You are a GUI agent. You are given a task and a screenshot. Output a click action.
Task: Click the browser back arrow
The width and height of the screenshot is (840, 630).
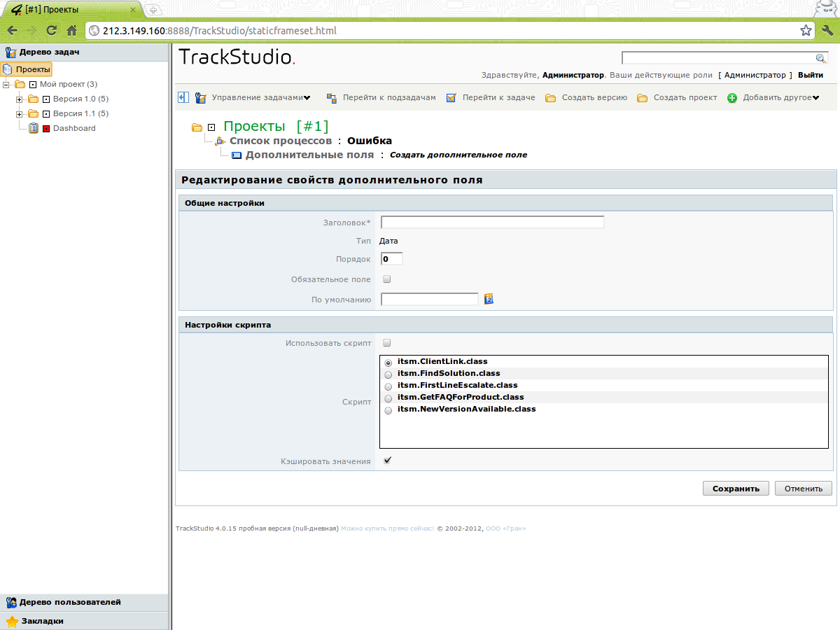[12, 30]
